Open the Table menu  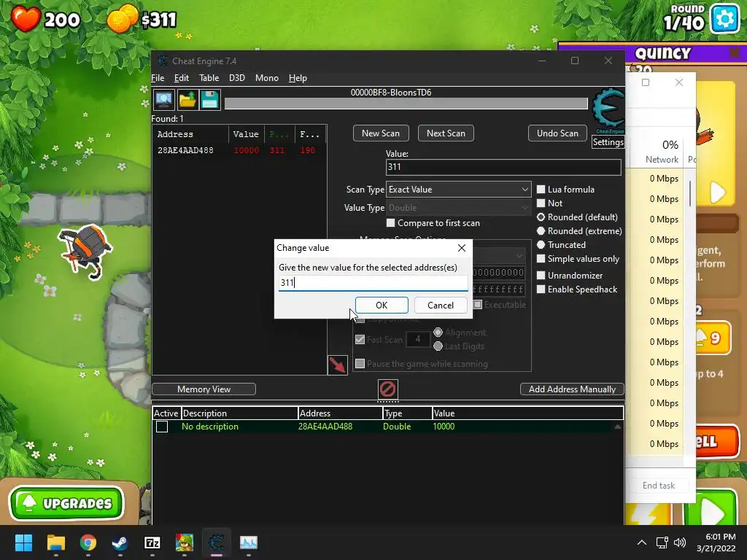pos(209,78)
